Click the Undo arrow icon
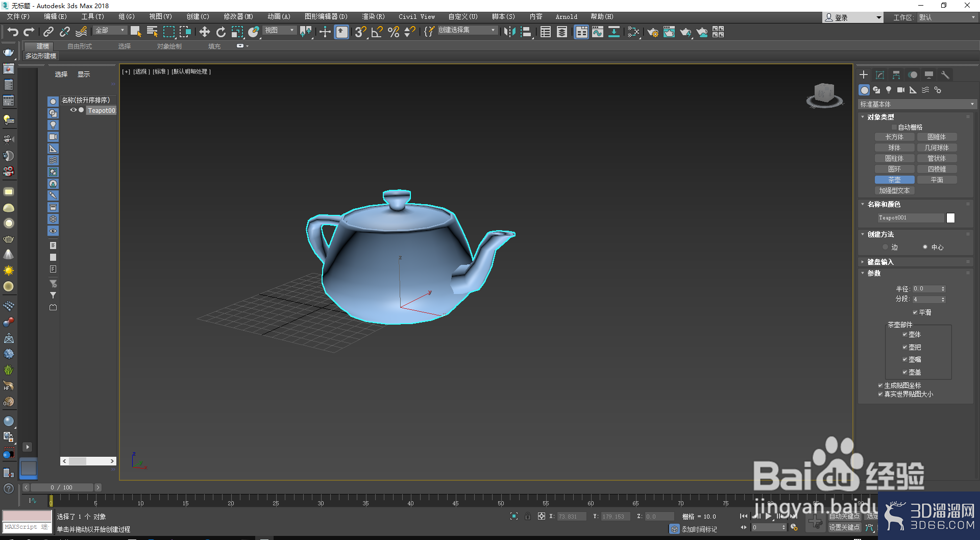980x540 pixels. pos(13,32)
